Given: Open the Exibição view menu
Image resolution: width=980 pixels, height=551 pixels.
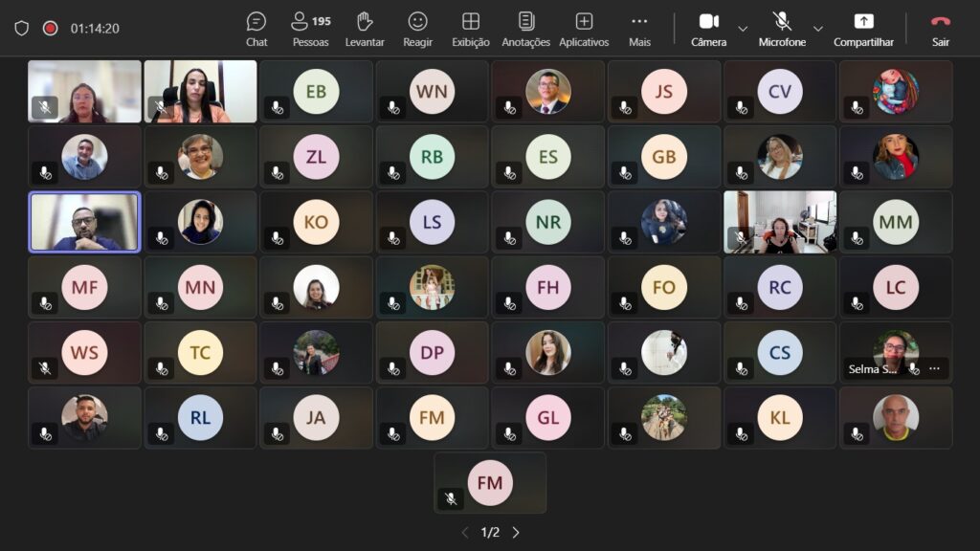Looking at the screenshot, I should (470, 29).
